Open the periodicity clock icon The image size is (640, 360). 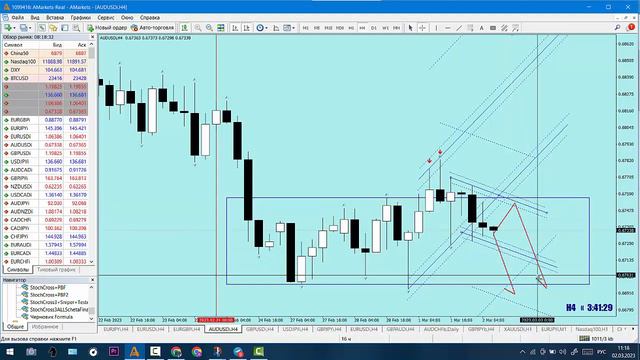coord(260,28)
